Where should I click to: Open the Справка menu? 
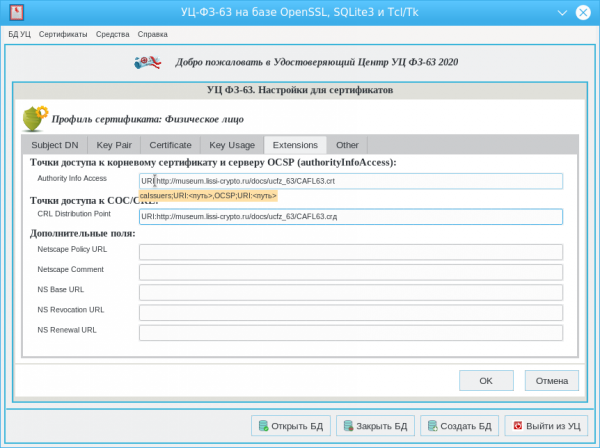[x=153, y=34]
